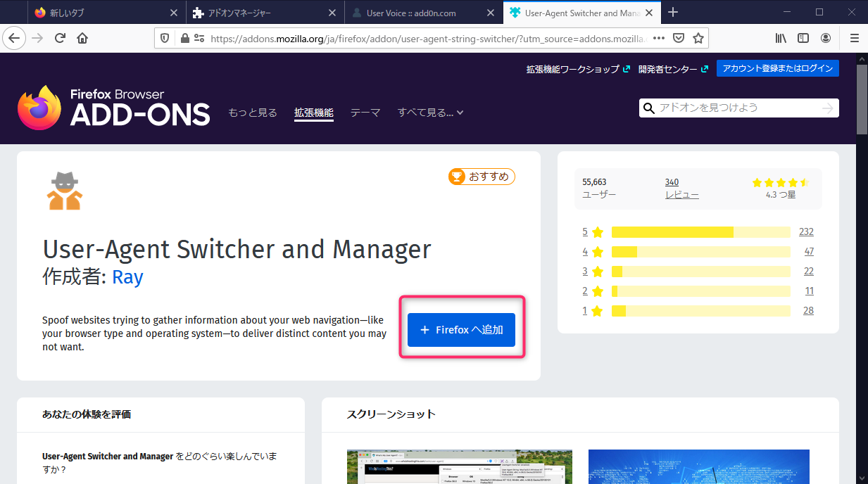Open the 開発者センター link

click(x=673, y=69)
